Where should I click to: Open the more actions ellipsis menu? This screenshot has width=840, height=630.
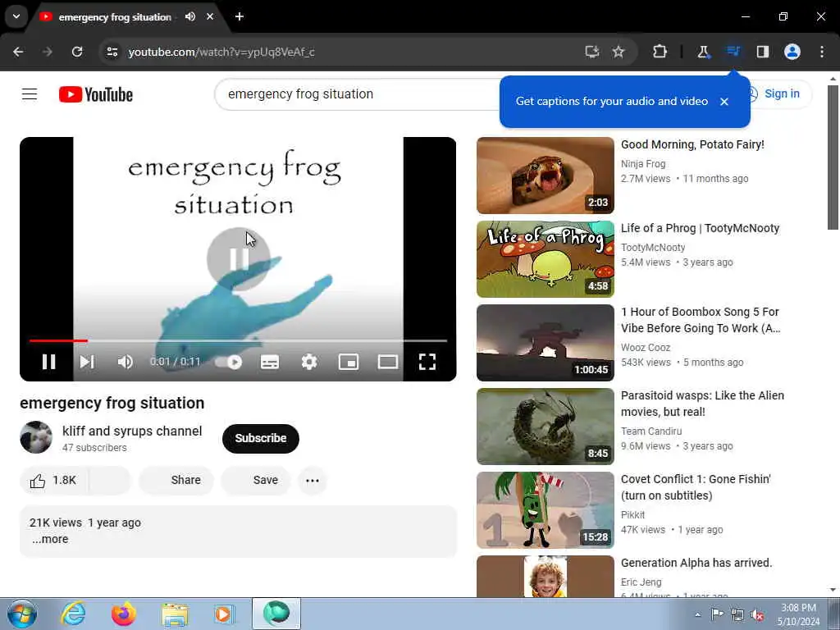[313, 481]
